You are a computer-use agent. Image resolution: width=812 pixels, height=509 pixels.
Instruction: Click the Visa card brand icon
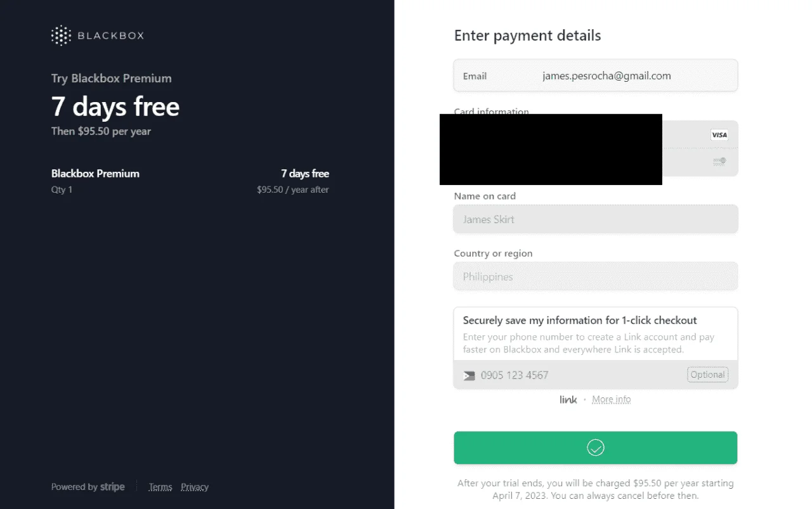click(x=719, y=134)
